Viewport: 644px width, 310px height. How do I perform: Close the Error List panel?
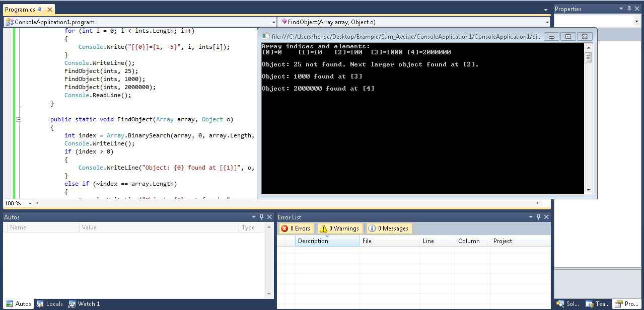[x=546, y=217]
